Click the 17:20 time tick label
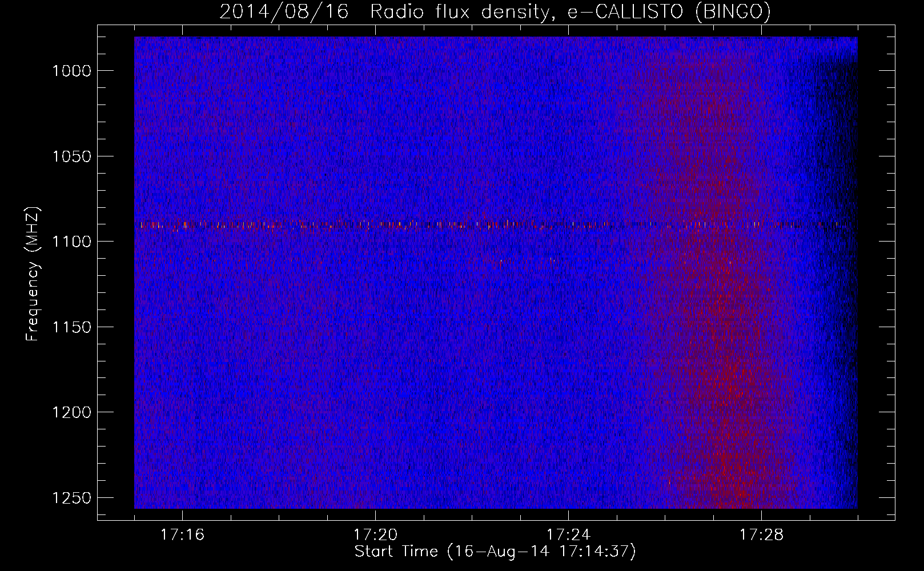924x571 pixels. (x=375, y=535)
